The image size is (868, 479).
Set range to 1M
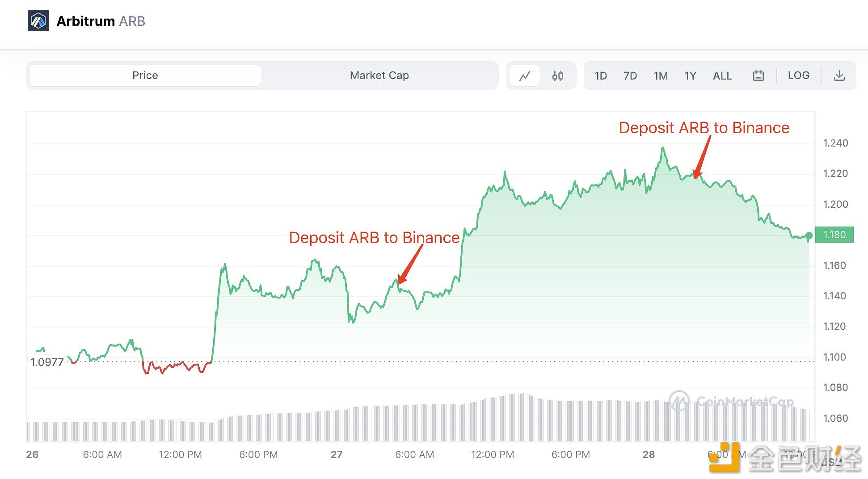661,76
